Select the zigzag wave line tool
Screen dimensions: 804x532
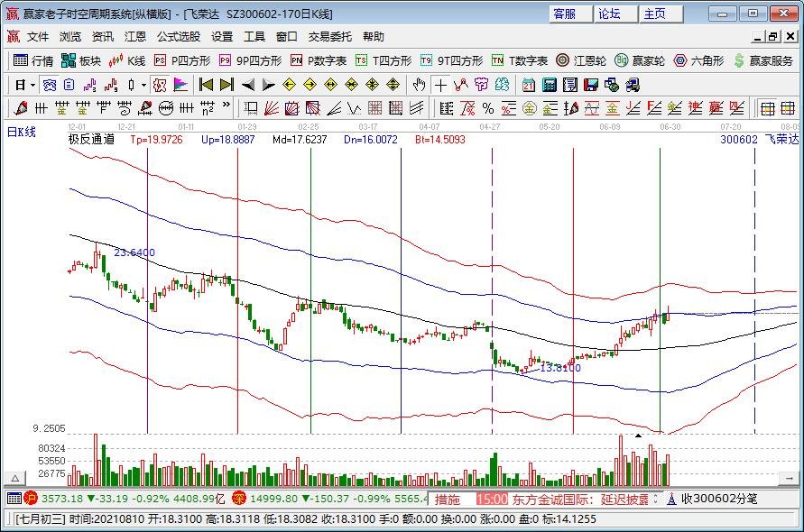click(x=354, y=108)
